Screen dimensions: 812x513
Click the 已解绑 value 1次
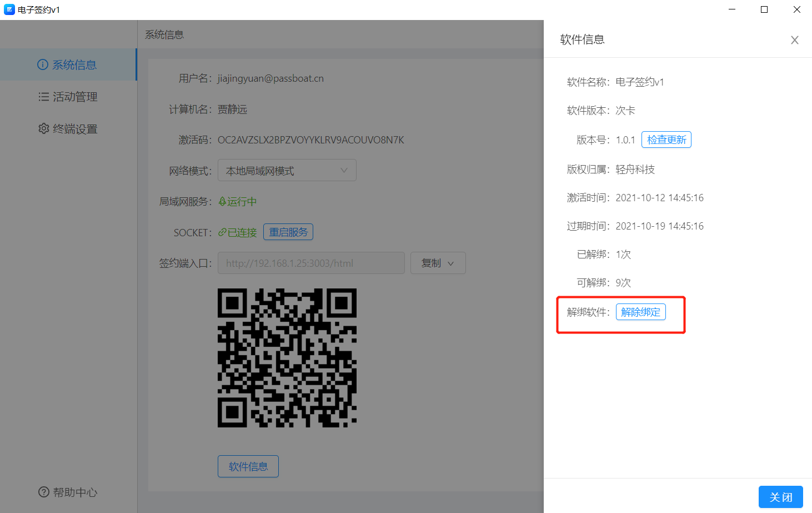click(x=623, y=254)
